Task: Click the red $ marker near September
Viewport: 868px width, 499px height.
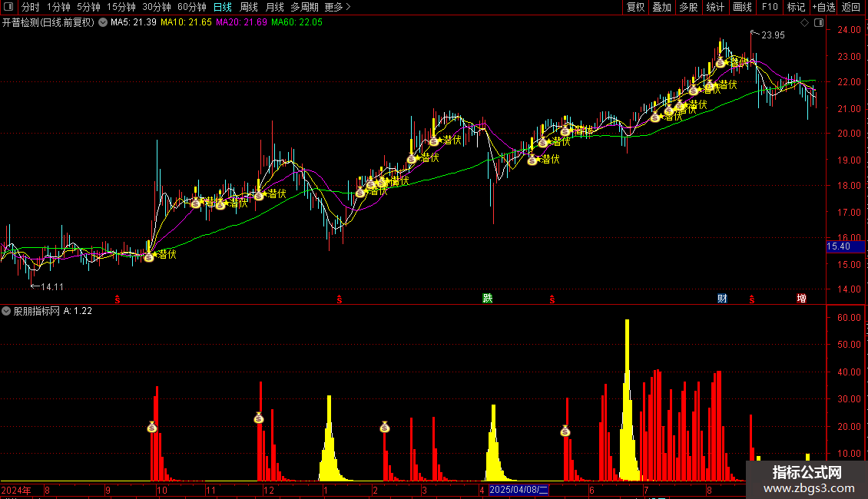Action: click(118, 299)
